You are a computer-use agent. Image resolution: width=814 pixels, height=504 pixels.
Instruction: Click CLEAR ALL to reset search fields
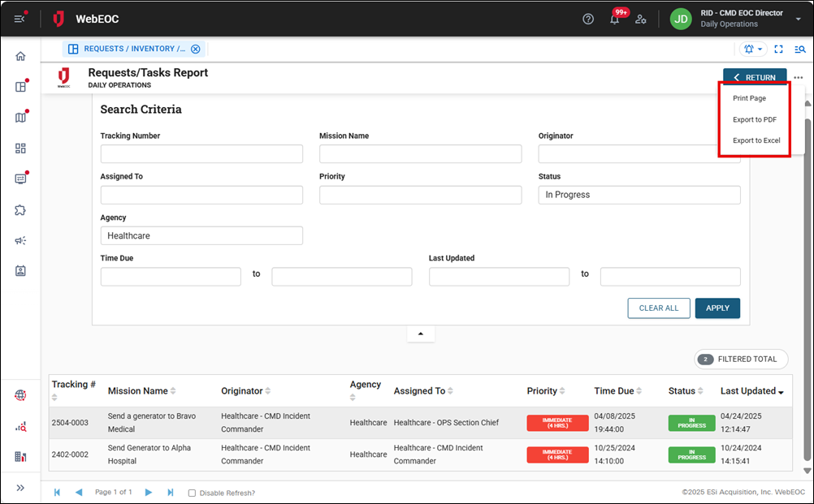[x=658, y=308]
